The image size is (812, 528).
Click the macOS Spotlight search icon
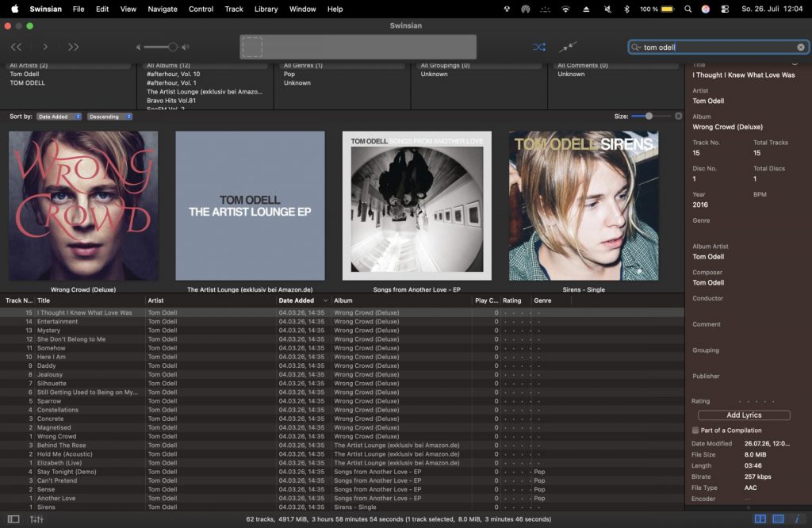point(688,9)
